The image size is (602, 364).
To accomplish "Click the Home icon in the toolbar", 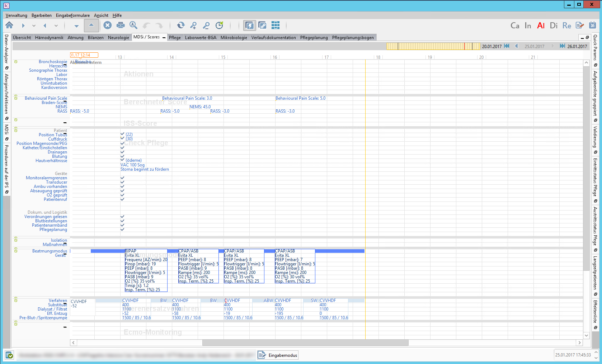I will tap(9, 25).
